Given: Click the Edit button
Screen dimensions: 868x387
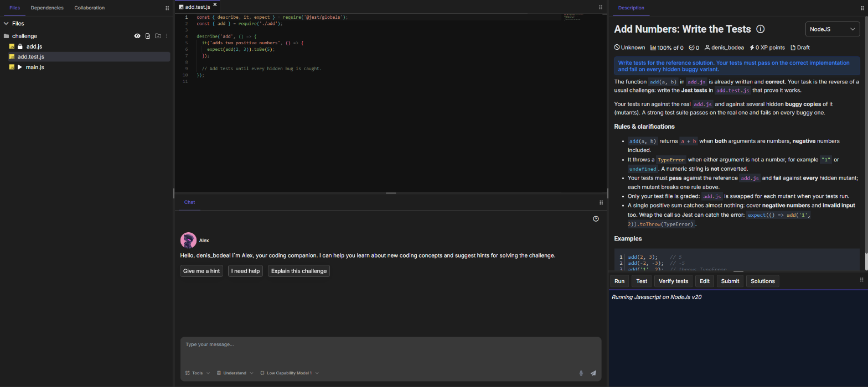Looking at the screenshot, I should [x=705, y=281].
